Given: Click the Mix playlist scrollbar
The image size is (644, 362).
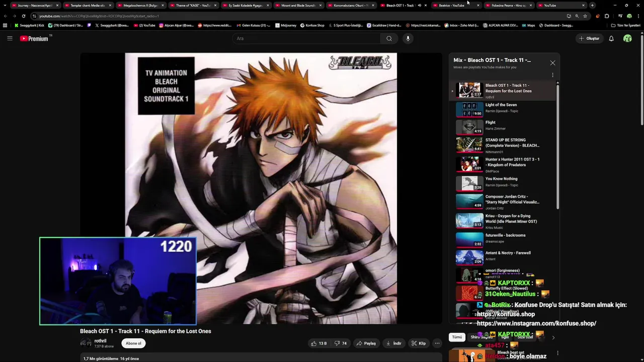Looking at the screenshot, I should 557,146.
